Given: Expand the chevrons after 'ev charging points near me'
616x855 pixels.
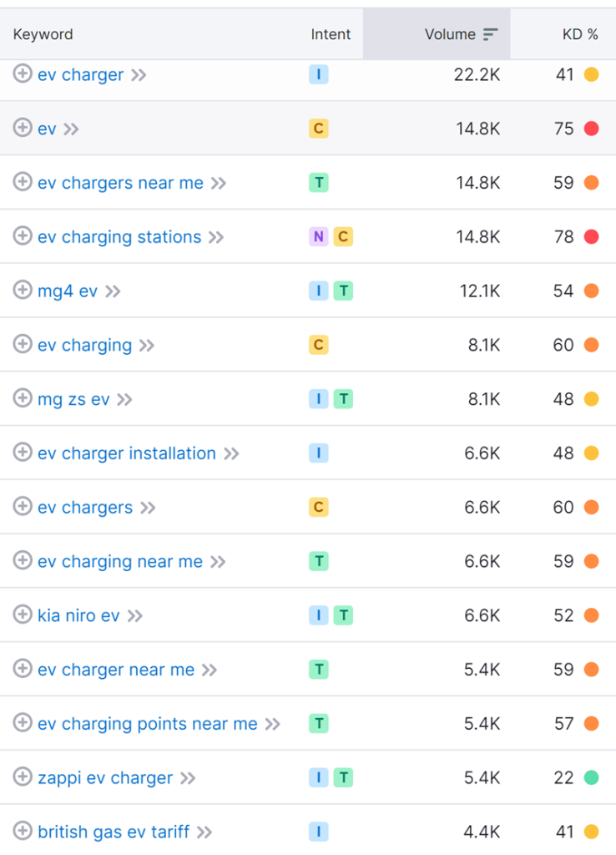Looking at the screenshot, I should [273, 724].
